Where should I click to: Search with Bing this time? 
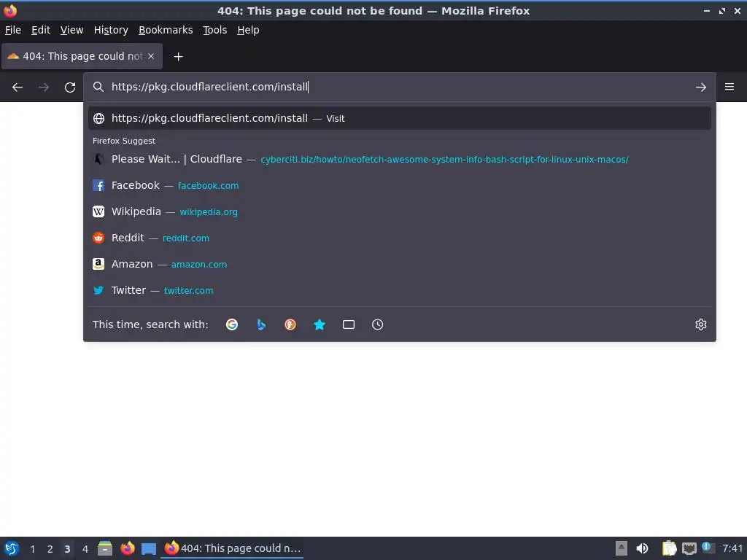[261, 324]
